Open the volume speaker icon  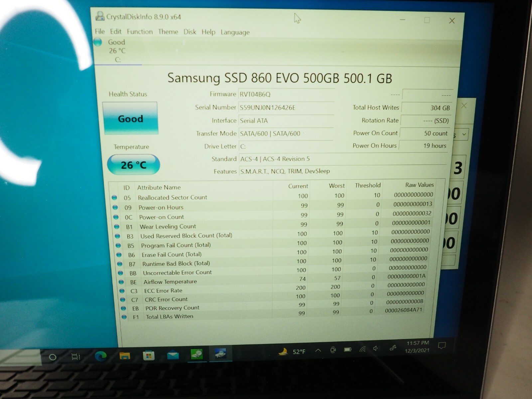[x=376, y=348]
